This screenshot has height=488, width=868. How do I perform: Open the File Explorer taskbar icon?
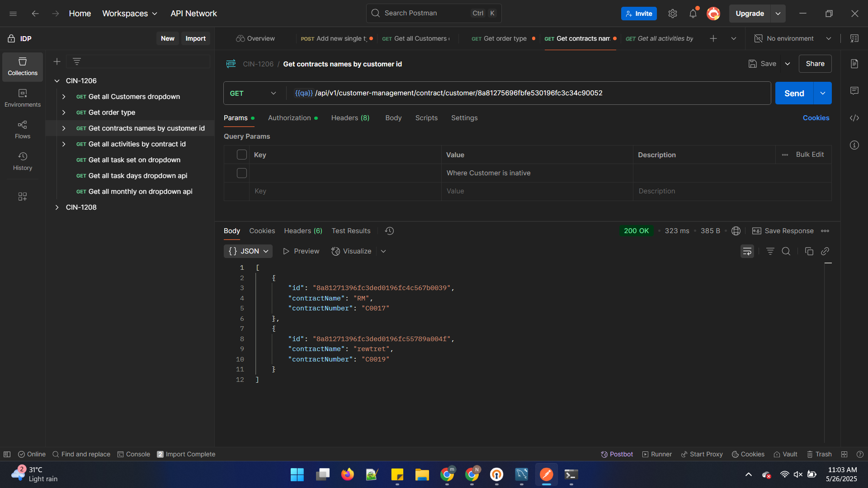[422, 474]
